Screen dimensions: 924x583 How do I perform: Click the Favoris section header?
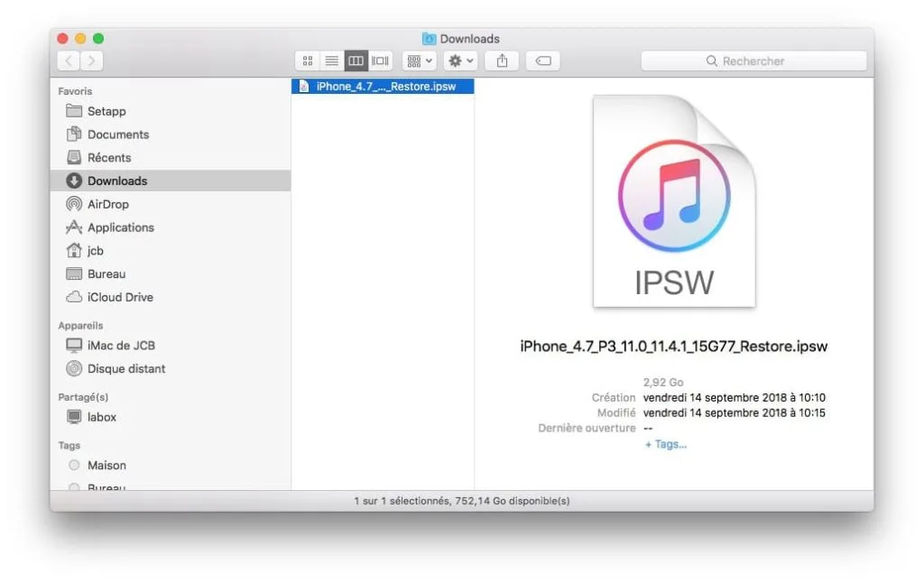click(75, 91)
